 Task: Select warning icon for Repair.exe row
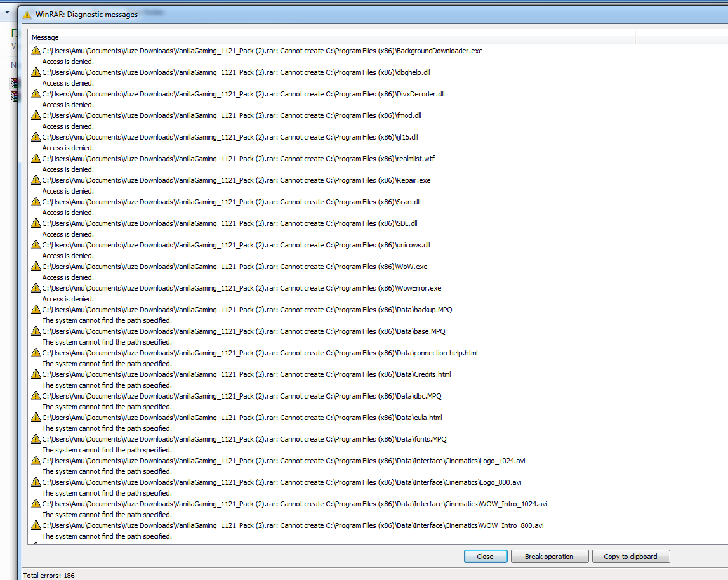tap(36, 180)
